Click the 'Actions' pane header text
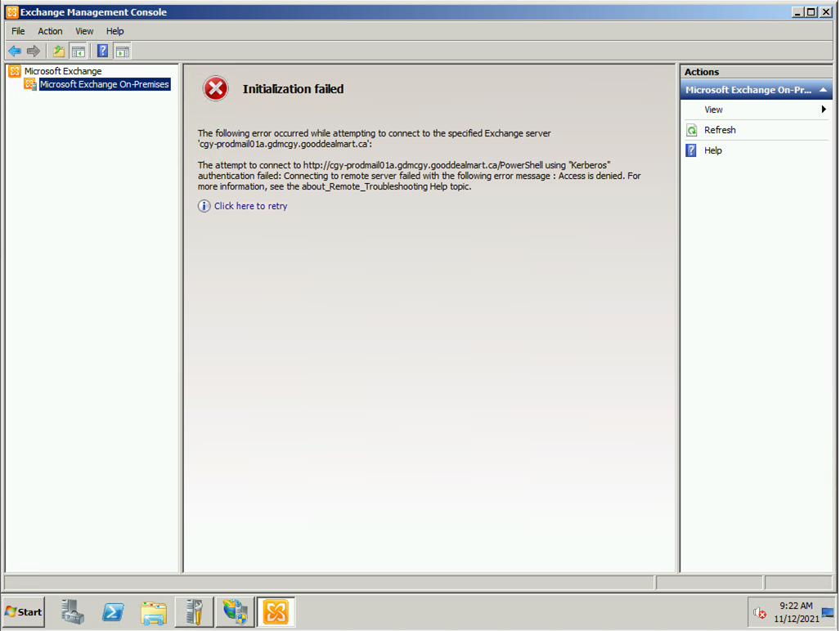This screenshot has height=631, width=840. [702, 72]
